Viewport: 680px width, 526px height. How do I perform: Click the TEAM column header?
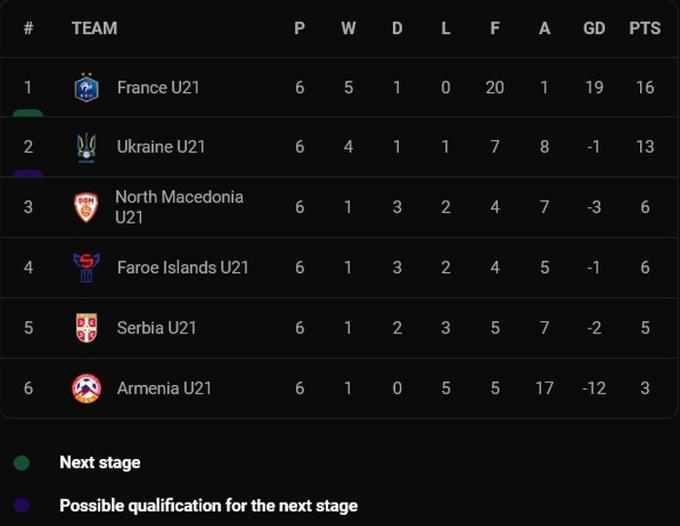94,28
